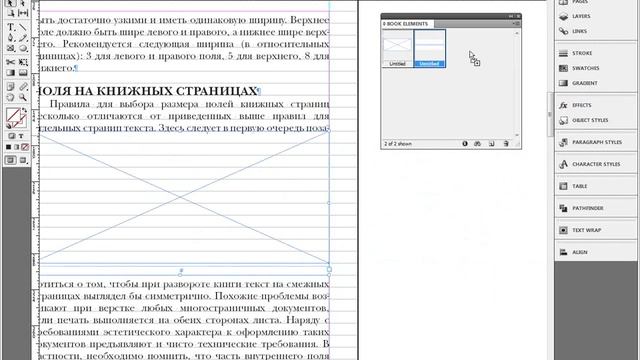Select the Rectangle Frame tool
The height and width of the screenshot is (360, 640).
10,48
